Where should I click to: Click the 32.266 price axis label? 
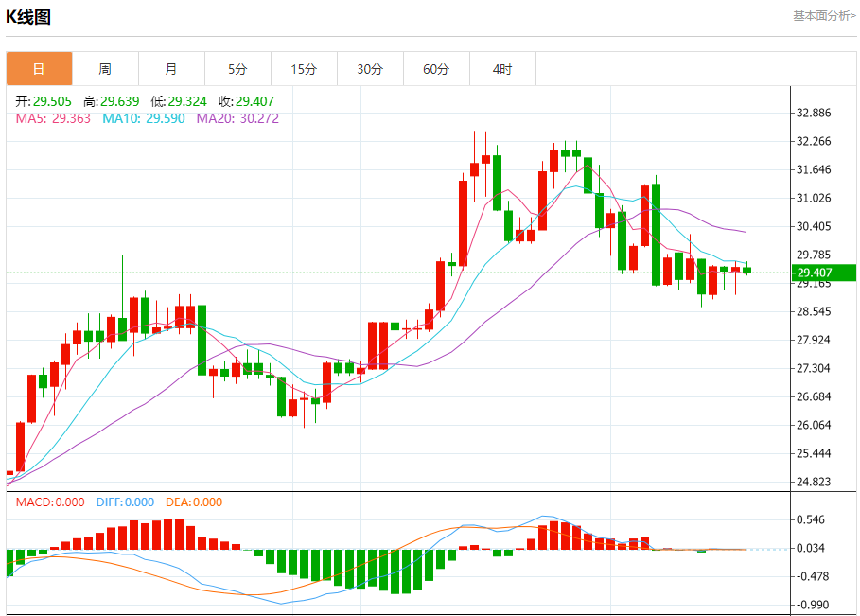(814, 142)
